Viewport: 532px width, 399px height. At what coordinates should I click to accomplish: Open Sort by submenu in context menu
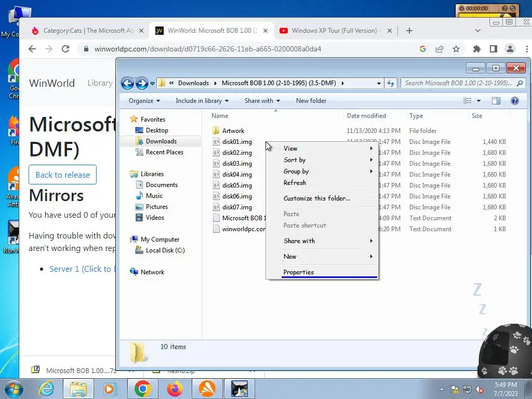(328, 160)
